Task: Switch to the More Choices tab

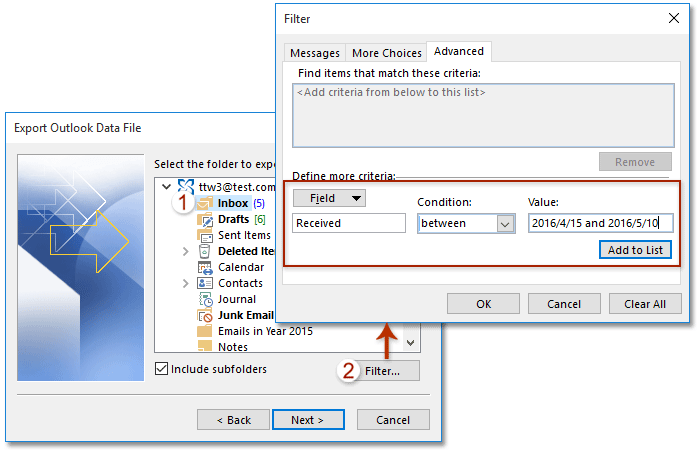Action: [386, 53]
